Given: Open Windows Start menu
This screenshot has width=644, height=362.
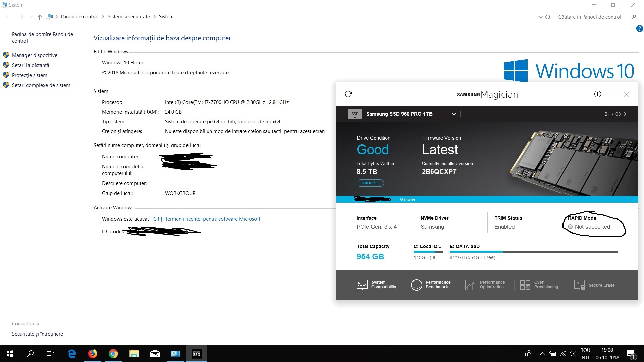Looking at the screenshot, I should pos(10,354).
